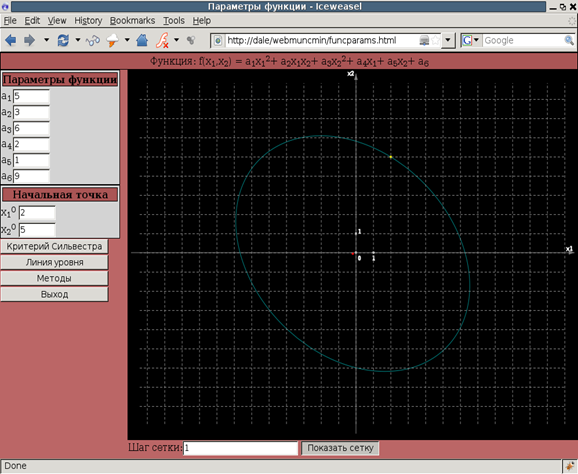The width and height of the screenshot is (578, 474).
Task: Click the weather cloud toolbar icon
Action: (x=112, y=40)
